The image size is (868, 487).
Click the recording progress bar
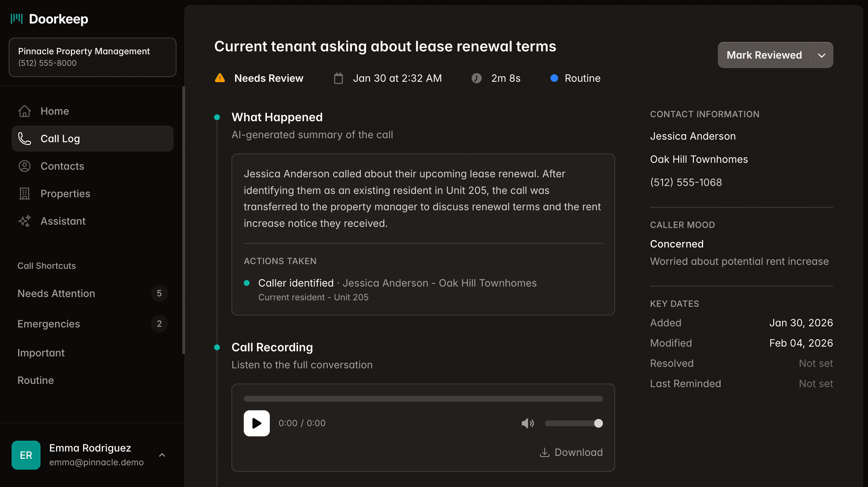coord(423,398)
